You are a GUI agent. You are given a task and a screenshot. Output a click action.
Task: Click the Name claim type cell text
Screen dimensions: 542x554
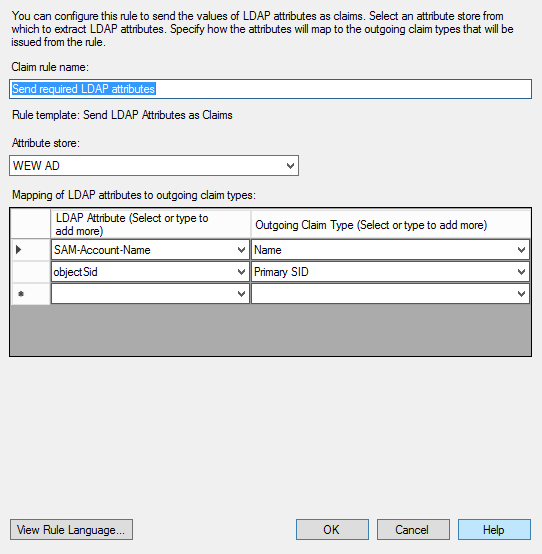pos(268,250)
